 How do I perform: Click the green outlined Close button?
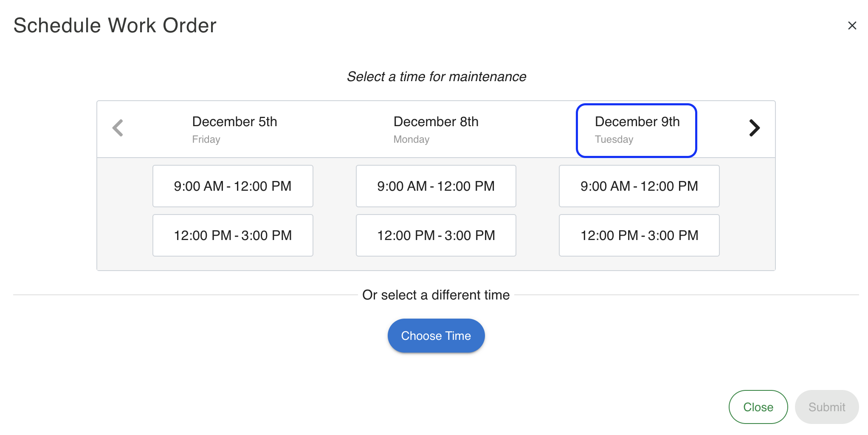pyautogui.click(x=758, y=407)
